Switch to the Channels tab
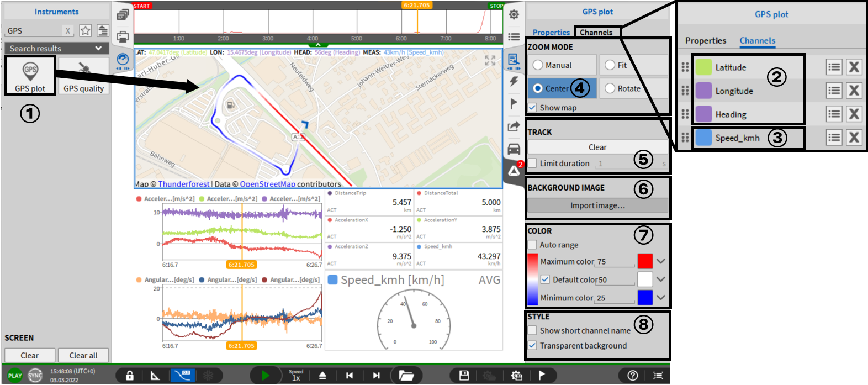The image size is (868, 385). pos(596,33)
